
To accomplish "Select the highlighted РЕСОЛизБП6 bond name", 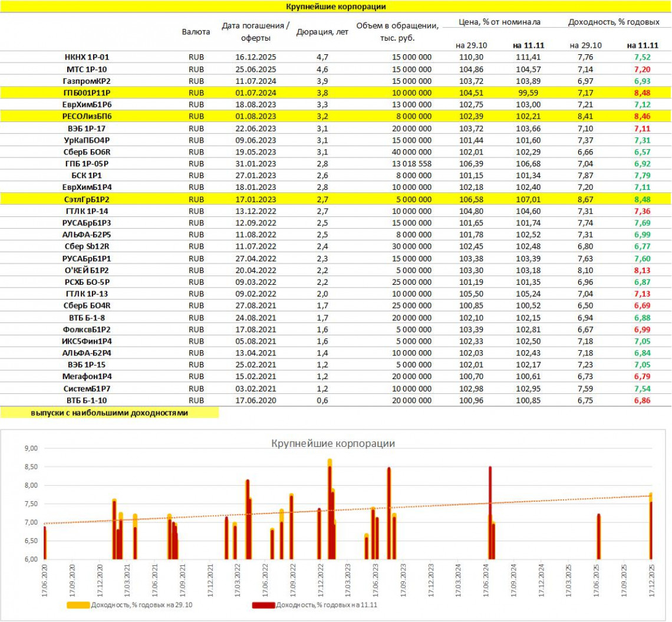I will click(87, 116).
